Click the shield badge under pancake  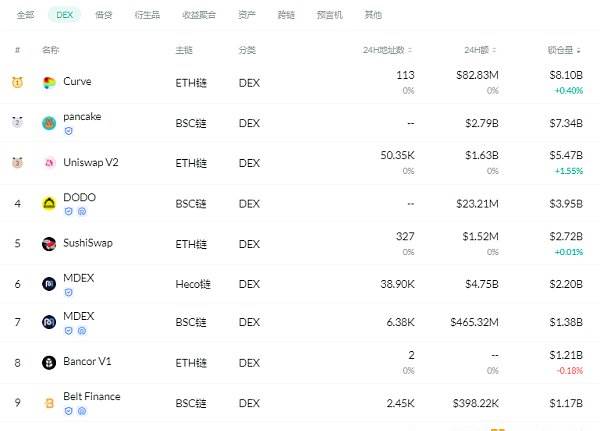pos(68,131)
